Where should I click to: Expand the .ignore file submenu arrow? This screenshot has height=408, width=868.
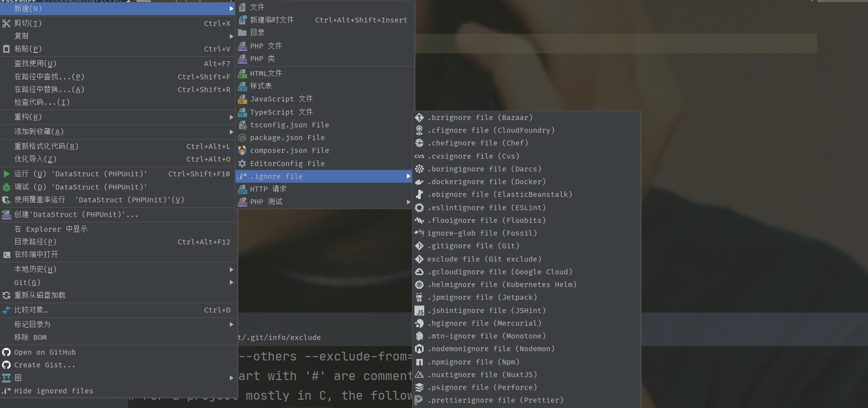pyautogui.click(x=409, y=176)
